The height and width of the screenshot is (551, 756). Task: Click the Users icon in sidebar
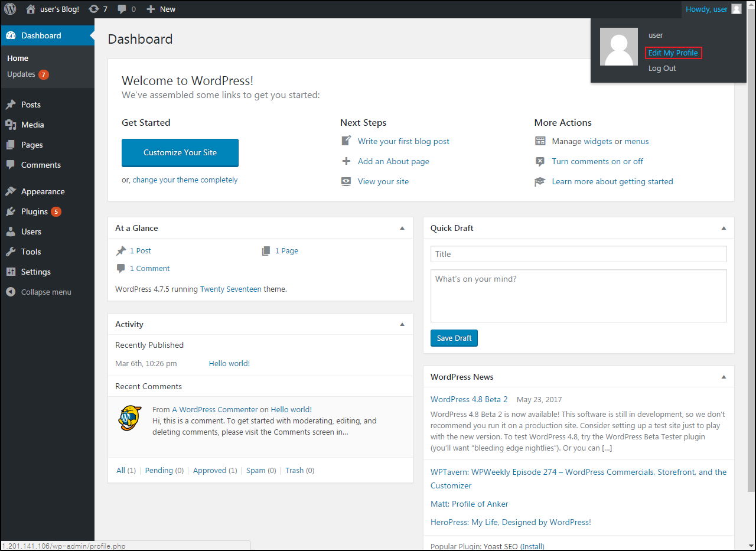(x=11, y=232)
